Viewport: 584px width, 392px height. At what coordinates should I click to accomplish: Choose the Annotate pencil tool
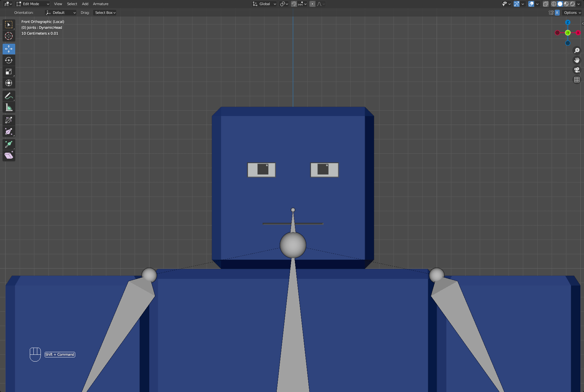click(x=9, y=96)
